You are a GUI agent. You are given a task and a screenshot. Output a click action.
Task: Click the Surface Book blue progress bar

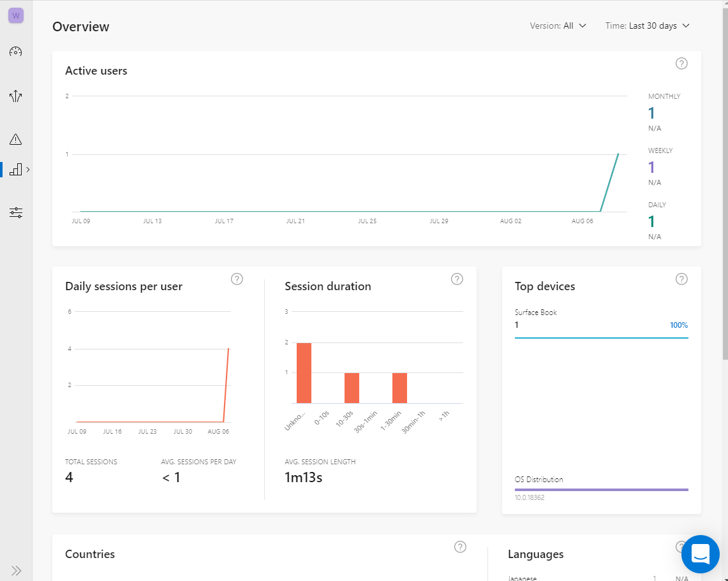pos(601,337)
